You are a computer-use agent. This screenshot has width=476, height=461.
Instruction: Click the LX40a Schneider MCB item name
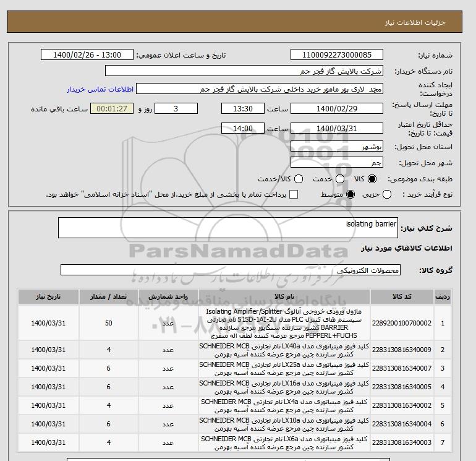284,350
